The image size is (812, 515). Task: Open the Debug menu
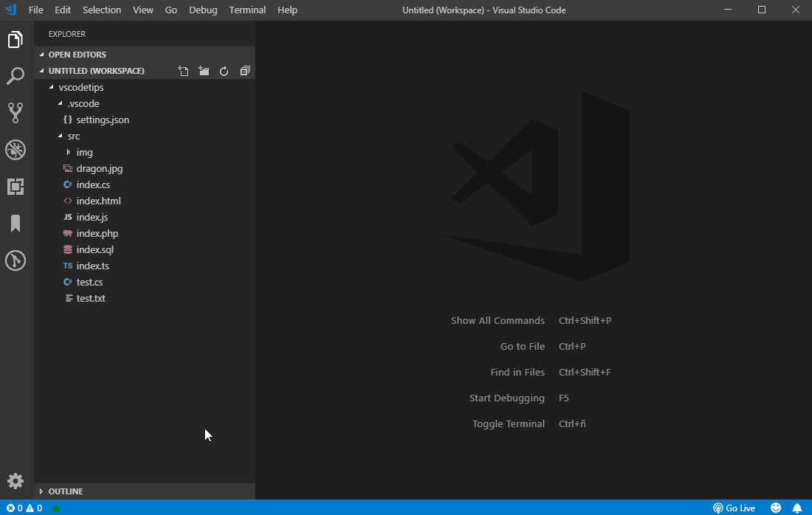[203, 10]
